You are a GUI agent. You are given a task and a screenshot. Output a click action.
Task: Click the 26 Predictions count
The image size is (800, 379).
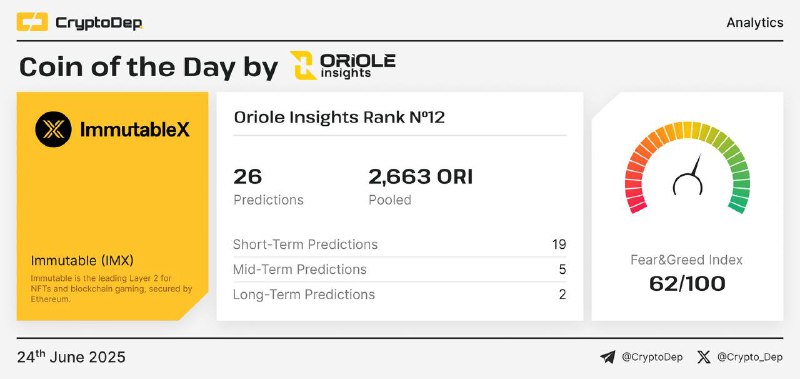[247, 177]
